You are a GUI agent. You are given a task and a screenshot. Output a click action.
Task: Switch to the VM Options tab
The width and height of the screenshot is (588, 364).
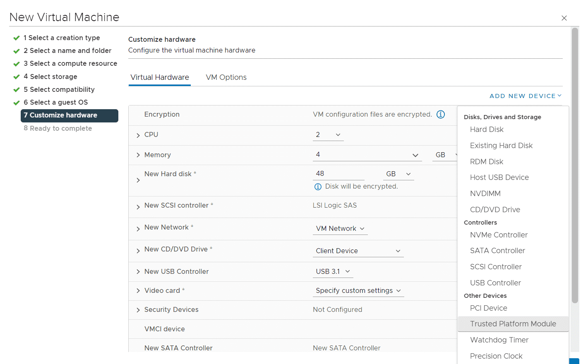(226, 77)
